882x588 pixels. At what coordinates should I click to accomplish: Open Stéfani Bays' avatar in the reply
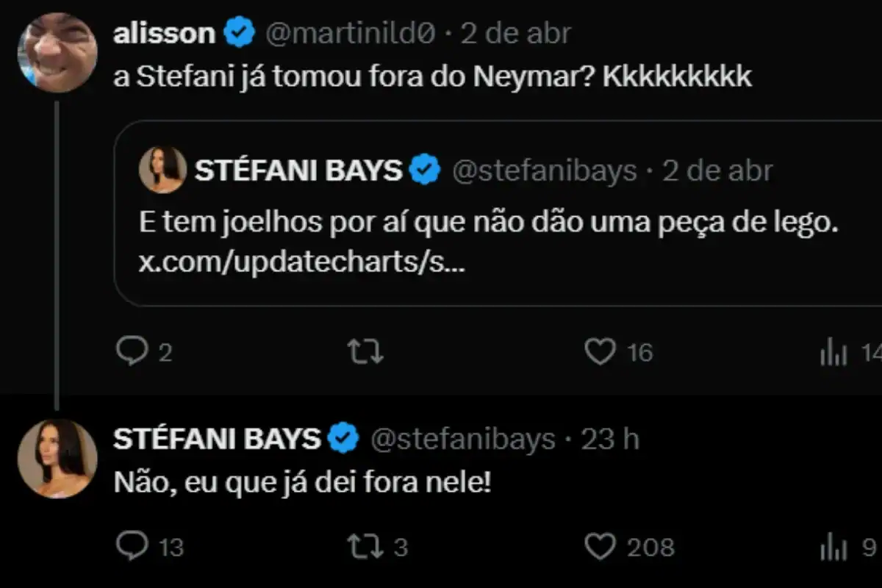click(57, 458)
